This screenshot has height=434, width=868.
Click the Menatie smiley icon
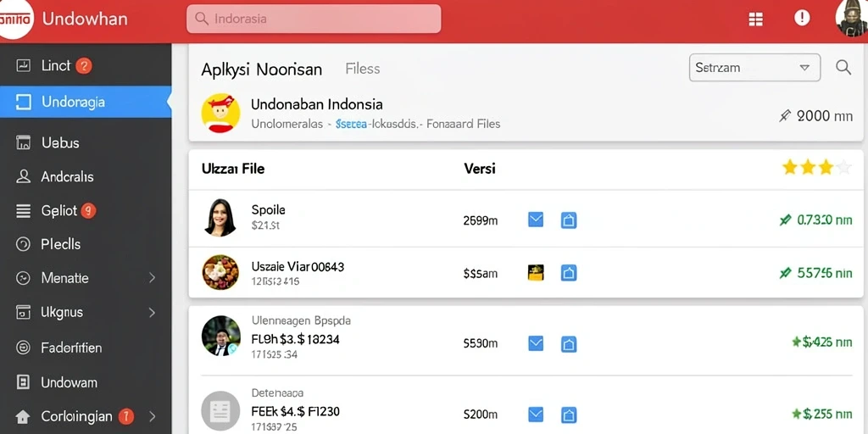click(x=23, y=278)
